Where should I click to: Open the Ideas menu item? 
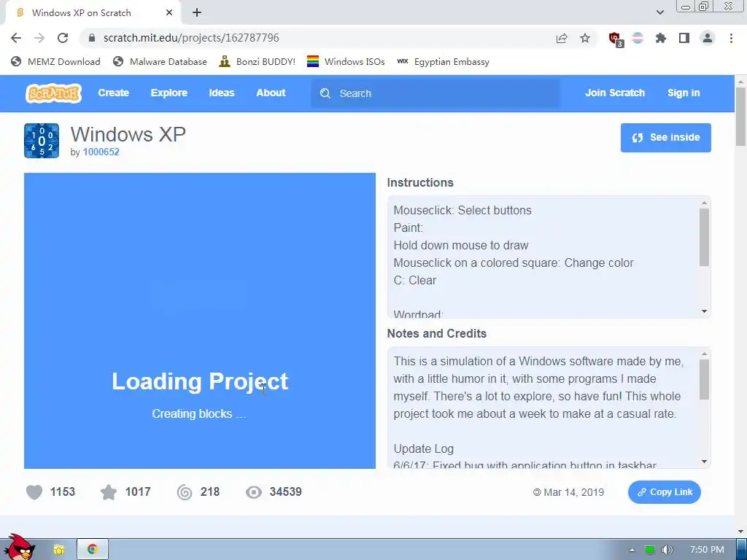(222, 93)
